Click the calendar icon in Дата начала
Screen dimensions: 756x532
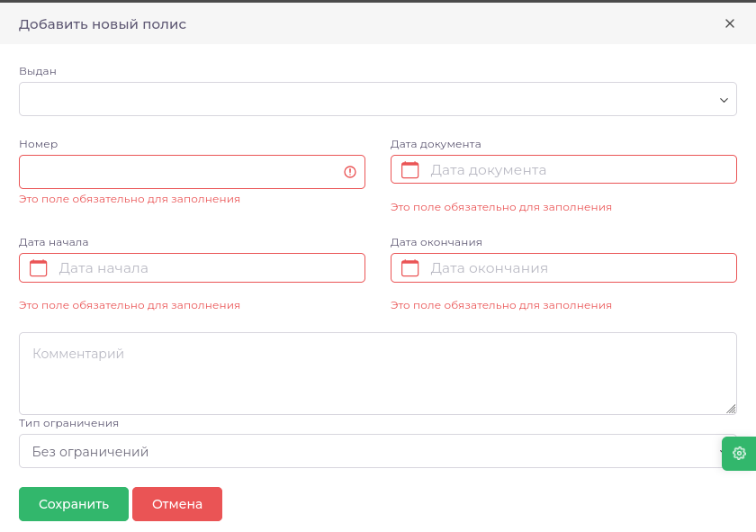coord(39,267)
